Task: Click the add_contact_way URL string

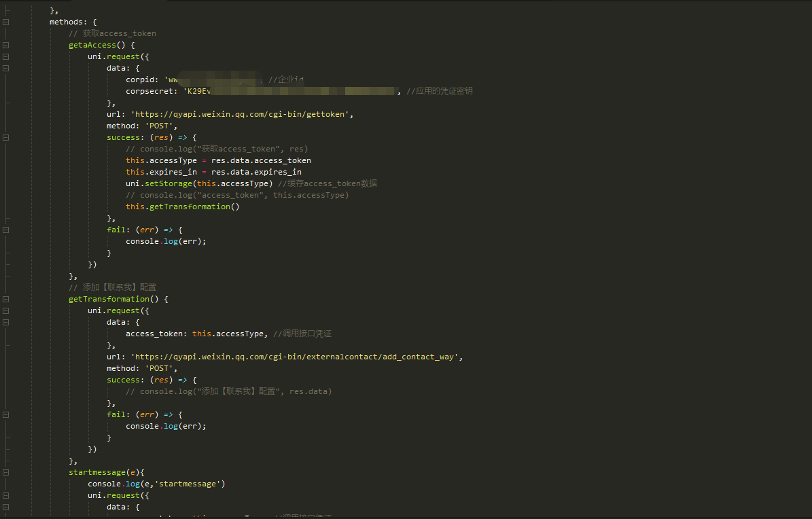Action: coord(295,357)
